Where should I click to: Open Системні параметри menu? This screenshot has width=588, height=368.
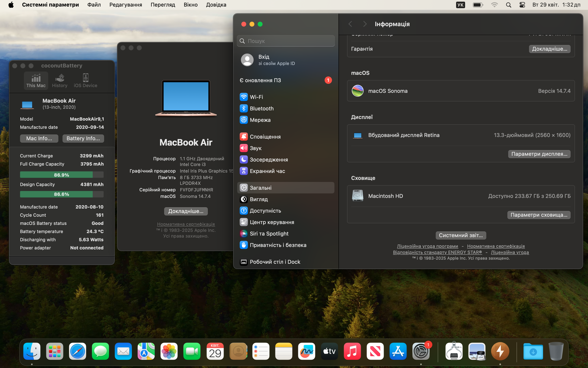point(50,5)
